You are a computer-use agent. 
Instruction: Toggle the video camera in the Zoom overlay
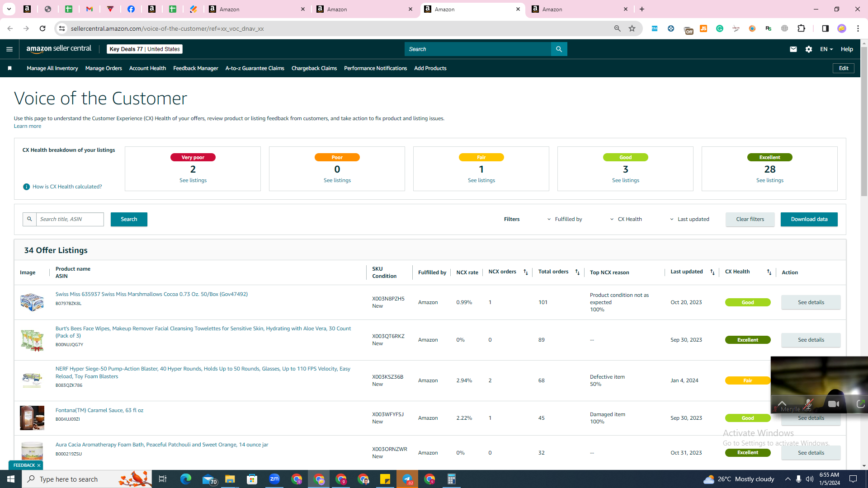pos(834,404)
